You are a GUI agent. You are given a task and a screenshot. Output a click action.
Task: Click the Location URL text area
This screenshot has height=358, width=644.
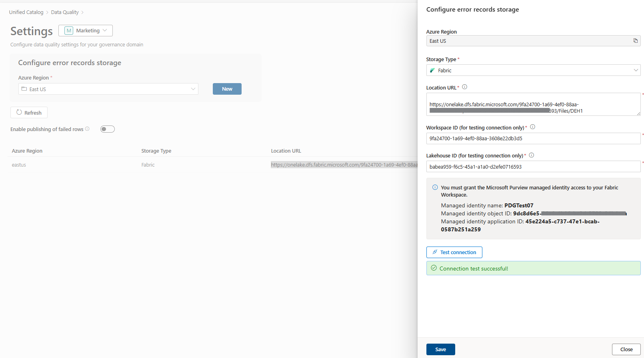coord(533,104)
